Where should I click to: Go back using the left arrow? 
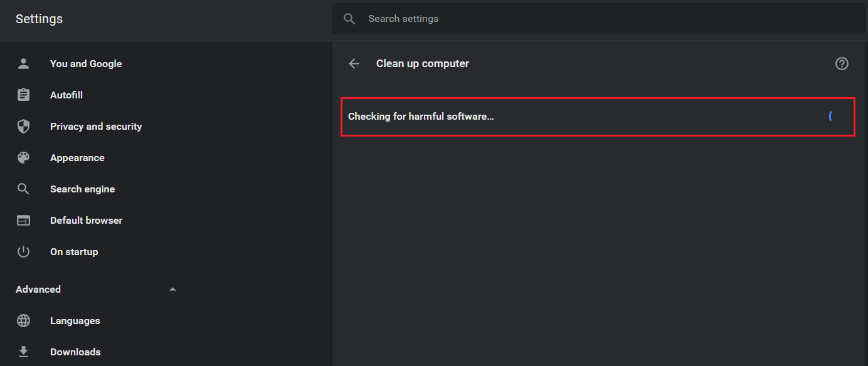354,63
